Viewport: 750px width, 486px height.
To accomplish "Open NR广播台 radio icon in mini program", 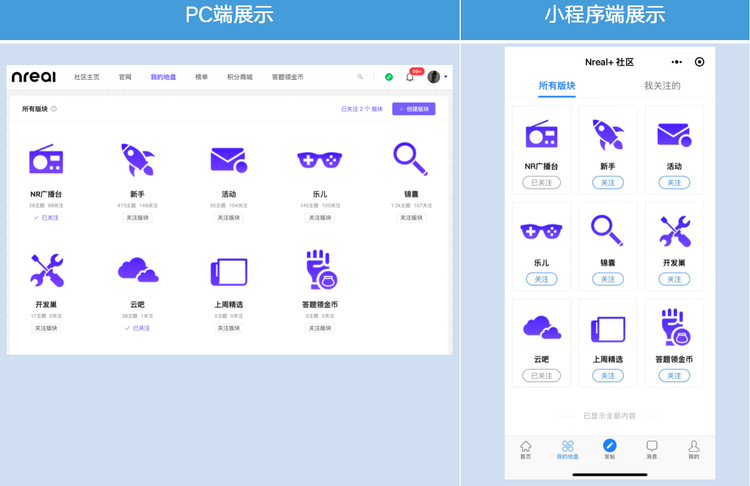I will [x=541, y=134].
